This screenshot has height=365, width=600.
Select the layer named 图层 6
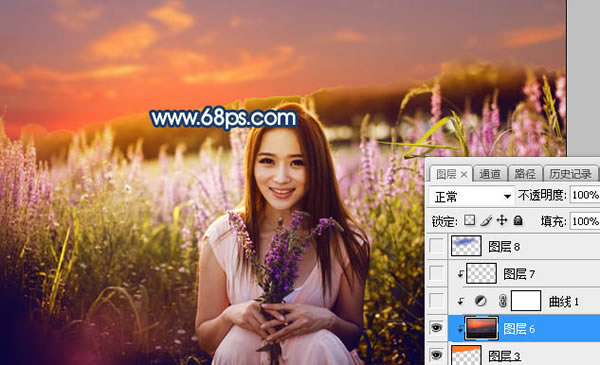[x=519, y=329]
